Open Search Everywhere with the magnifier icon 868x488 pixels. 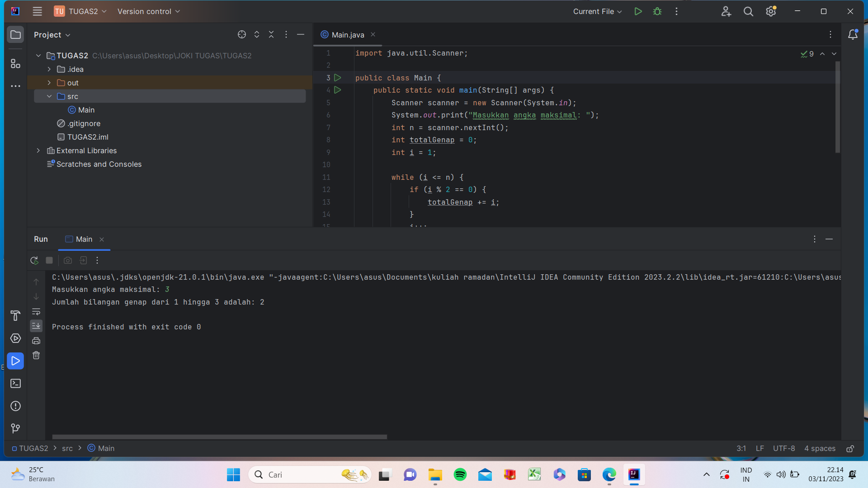pyautogui.click(x=748, y=11)
